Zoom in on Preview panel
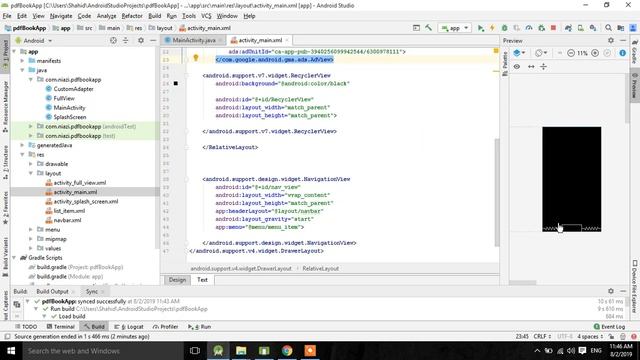The height and width of the screenshot is (360, 640). 595,53
